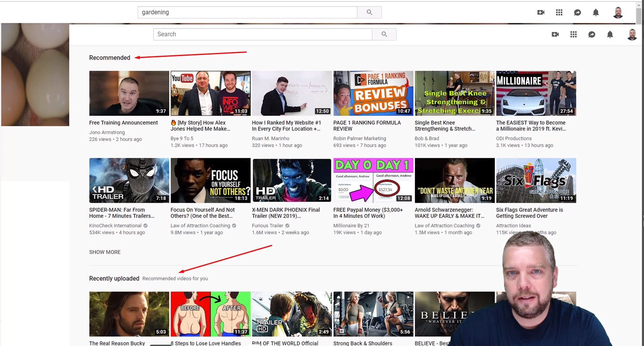Screen dimensions: 644x346
Task: Click the title Free Training Announcement
Action: click(x=123, y=123)
